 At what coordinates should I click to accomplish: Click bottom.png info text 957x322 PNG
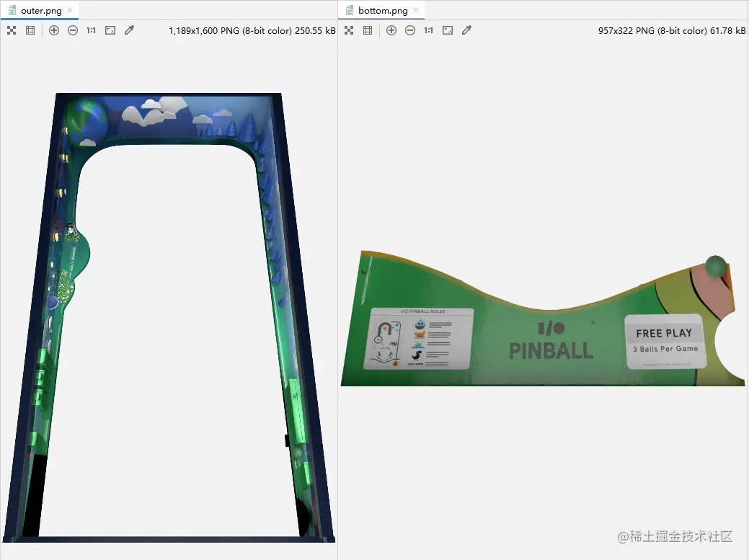(x=672, y=30)
